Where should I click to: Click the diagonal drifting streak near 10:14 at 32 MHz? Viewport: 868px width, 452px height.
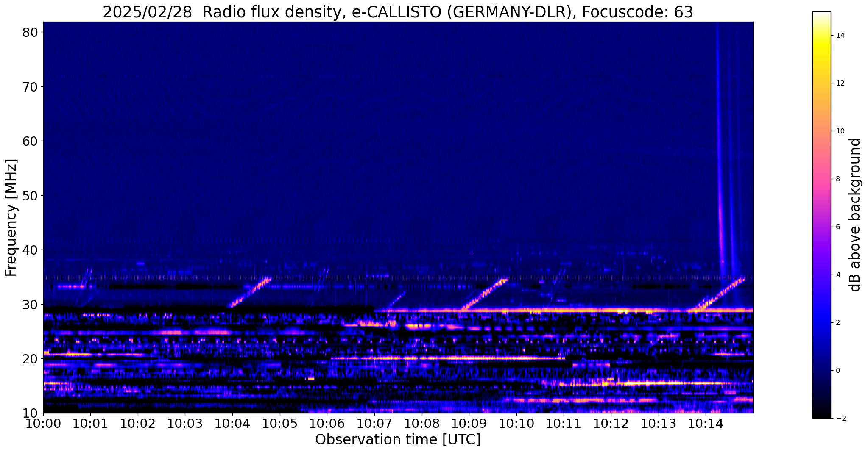point(721,294)
